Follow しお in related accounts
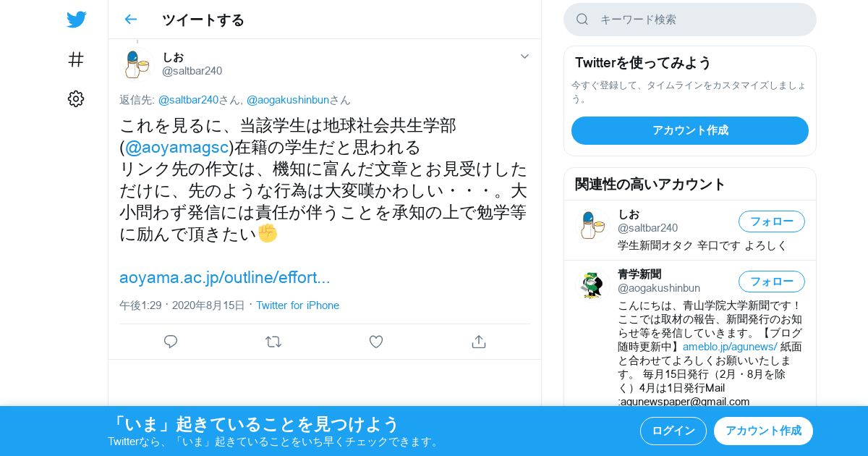868x456 pixels. [x=772, y=221]
